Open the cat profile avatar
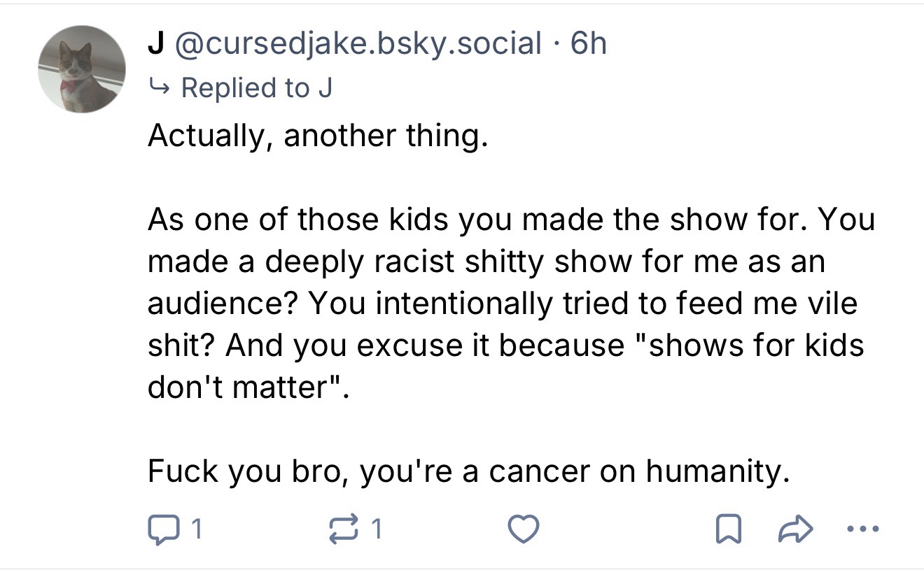 [x=83, y=69]
